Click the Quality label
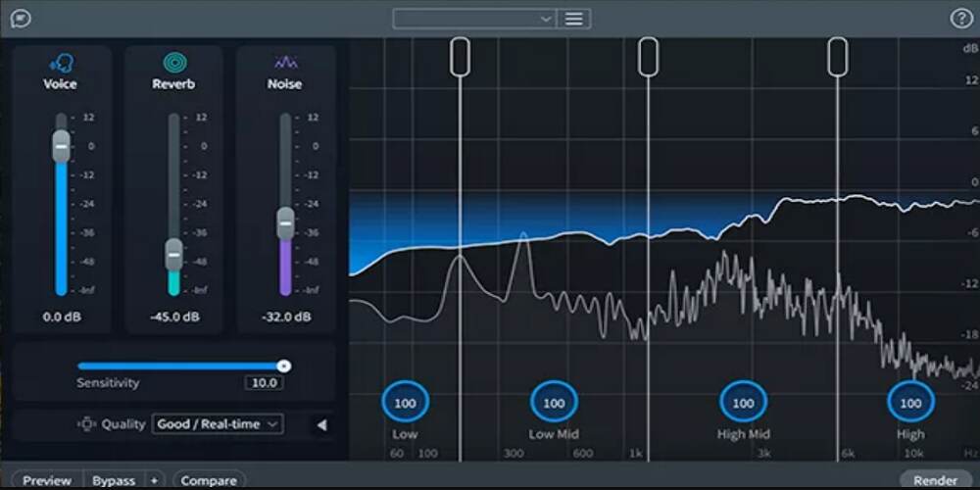The height and width of the screenshot is (490, 980). click(123, 424)
